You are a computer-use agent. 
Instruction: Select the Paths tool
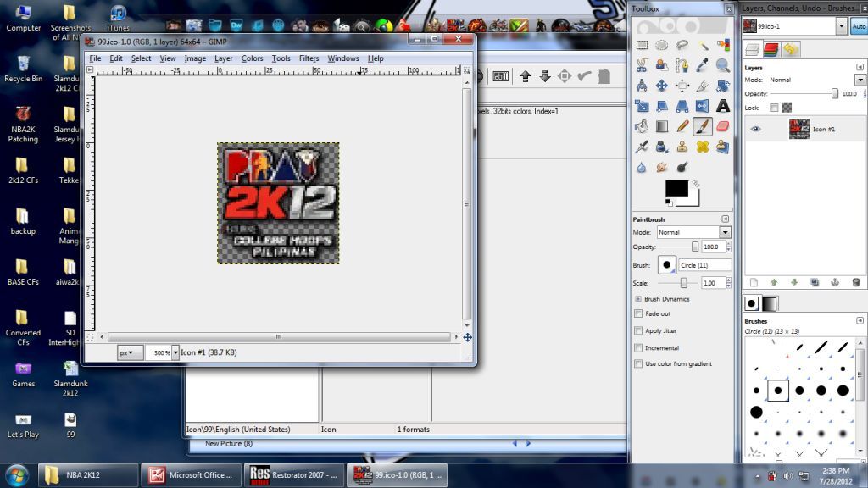tap(682, 65)
